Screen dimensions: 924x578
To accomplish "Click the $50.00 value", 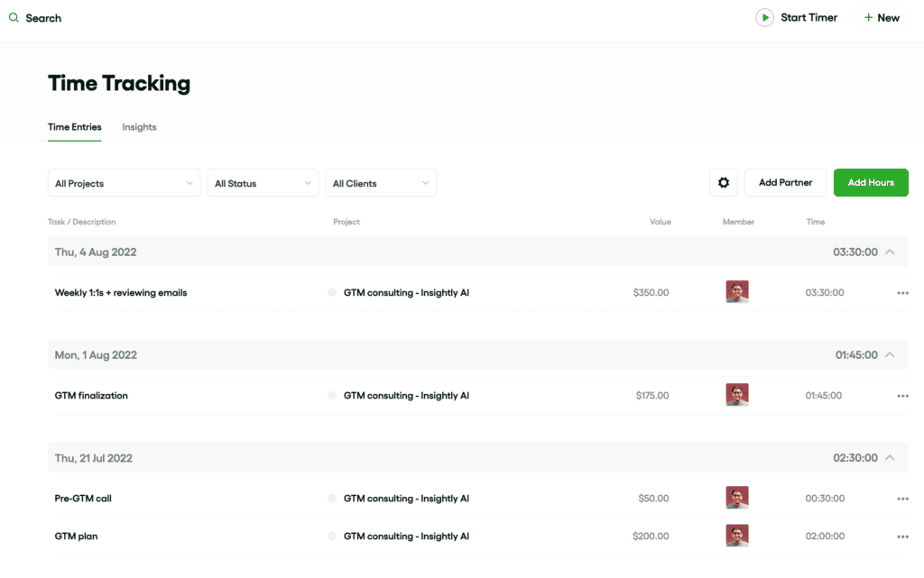I will pyautogui.click(x=653, y=499).
